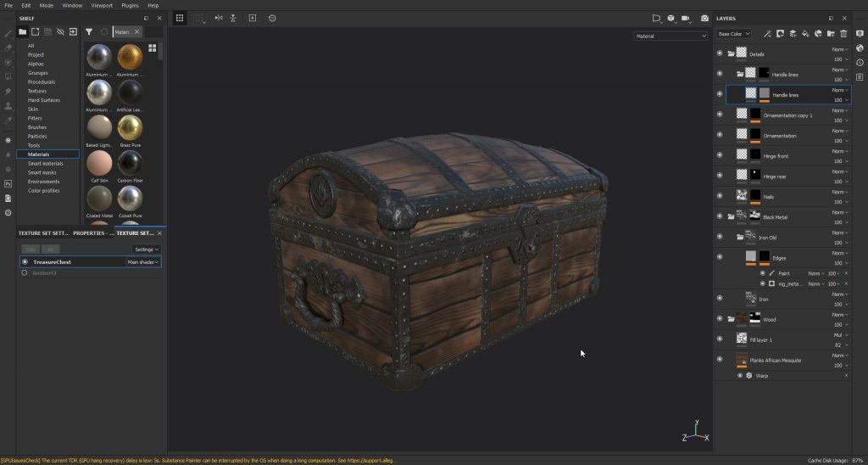This screenshot has width=868, height=465.
Task: Open the viewport Material mode dropdown
Action: click(x=670, y=36)
